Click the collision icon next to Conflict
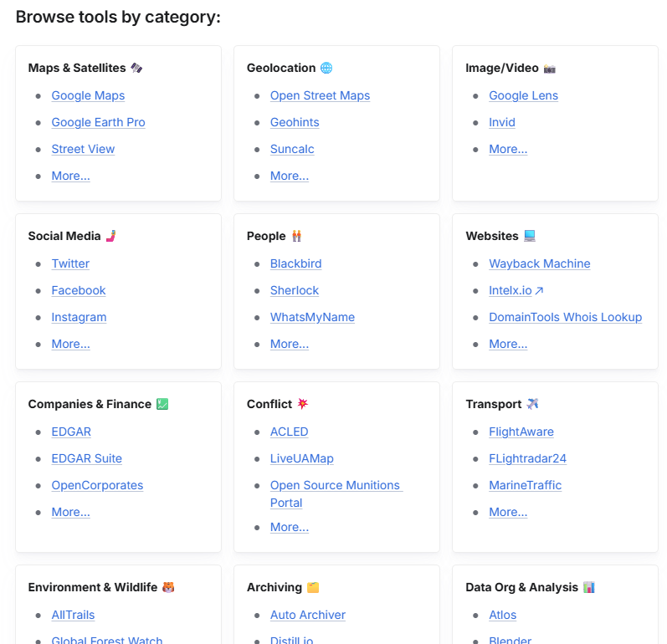The image size is (667, 644). pyautogui.click(x=303, y=404)
